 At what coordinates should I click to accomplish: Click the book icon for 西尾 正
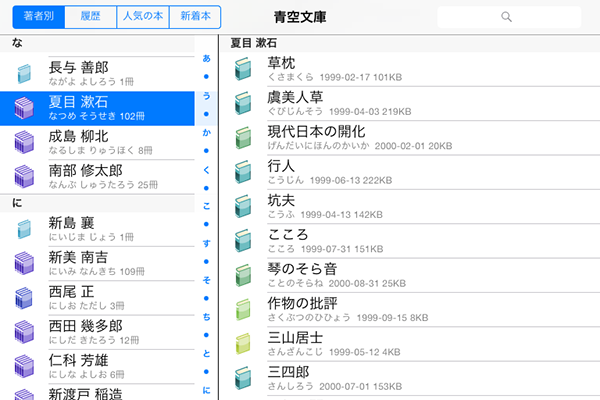tap(24, 298)
